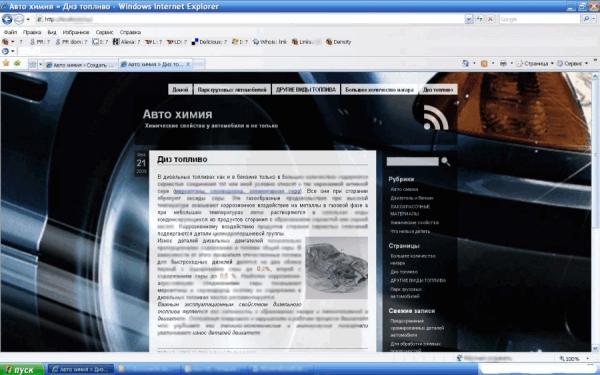Screen dimensions: 600x375
Task: Click the engine thumbnail image in article
Action: (x=337, y=268)
